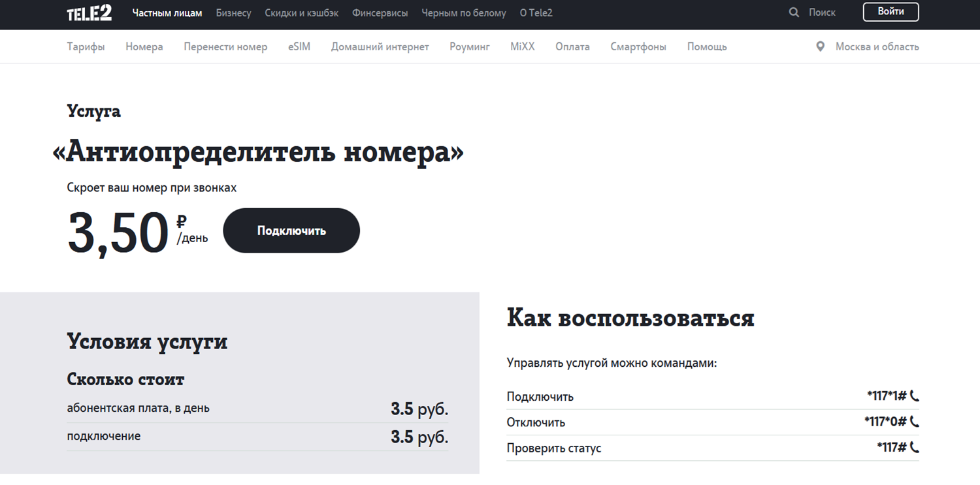Click the 3,50 price text

[118, 233]
